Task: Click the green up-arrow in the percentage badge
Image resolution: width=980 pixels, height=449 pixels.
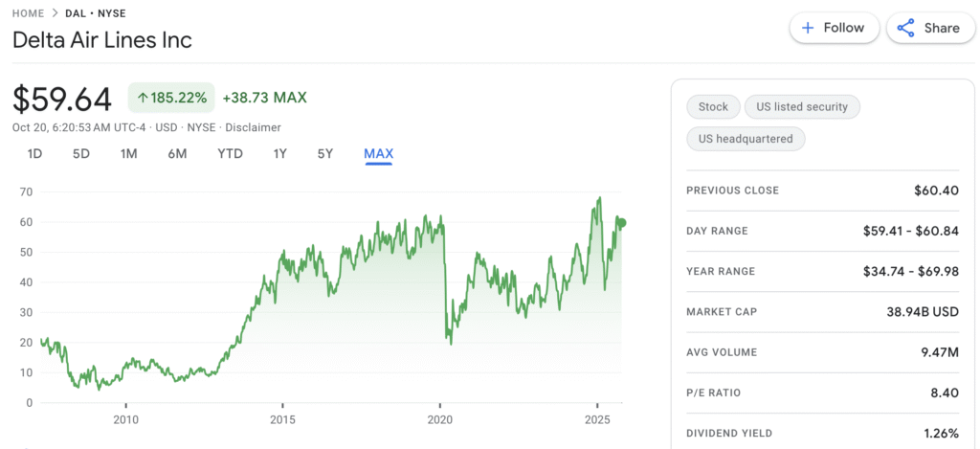Action: (143, 99)
